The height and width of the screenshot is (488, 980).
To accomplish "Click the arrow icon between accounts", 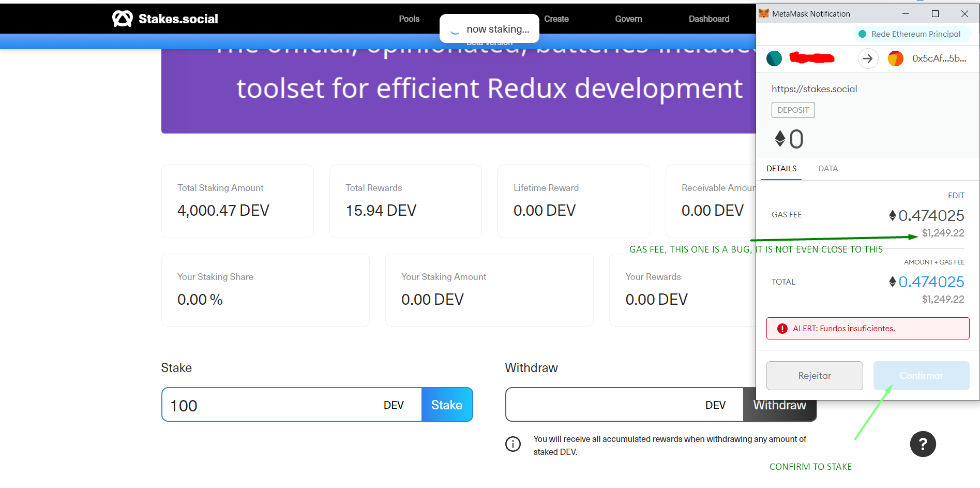I will coord(868,58).
